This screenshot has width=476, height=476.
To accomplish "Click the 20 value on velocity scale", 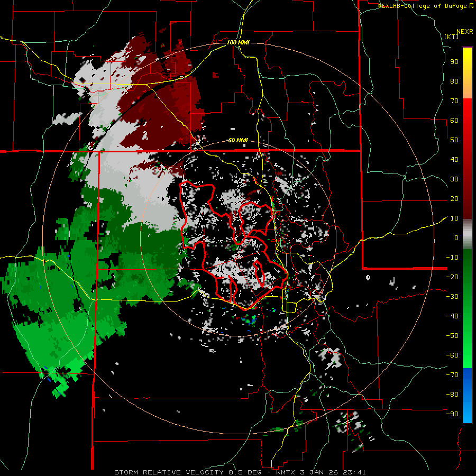I will [454, 198].
